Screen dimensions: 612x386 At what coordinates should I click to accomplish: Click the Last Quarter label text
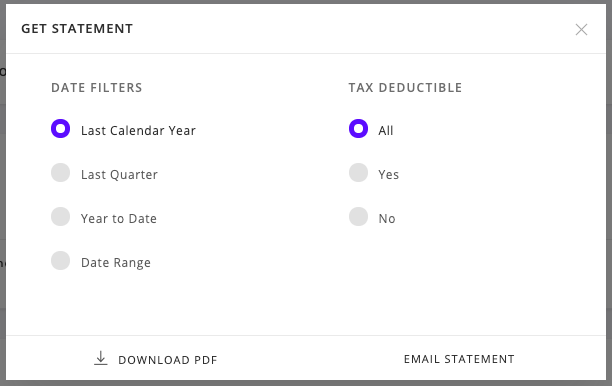119,174
